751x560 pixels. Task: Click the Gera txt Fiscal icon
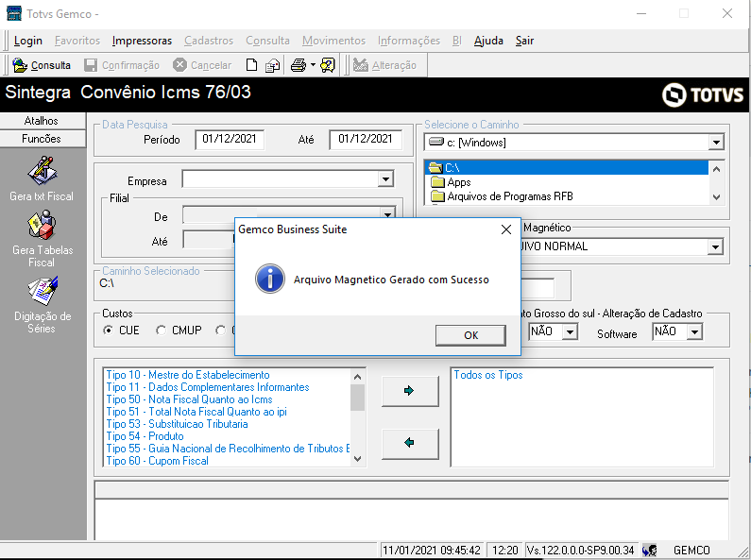pyautogui.click(x=43, y=171)
